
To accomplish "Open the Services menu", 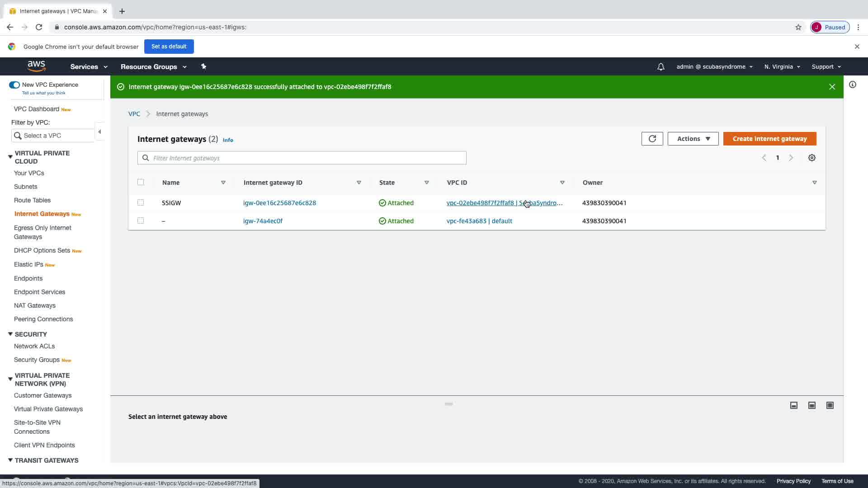I will click(89, 67).
